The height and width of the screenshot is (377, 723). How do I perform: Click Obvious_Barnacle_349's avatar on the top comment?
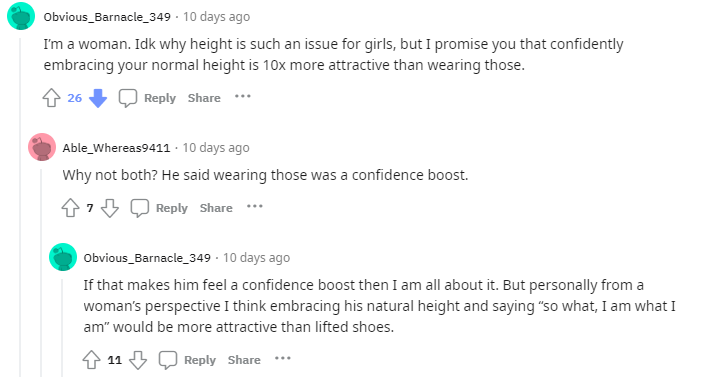pos(21,16)
